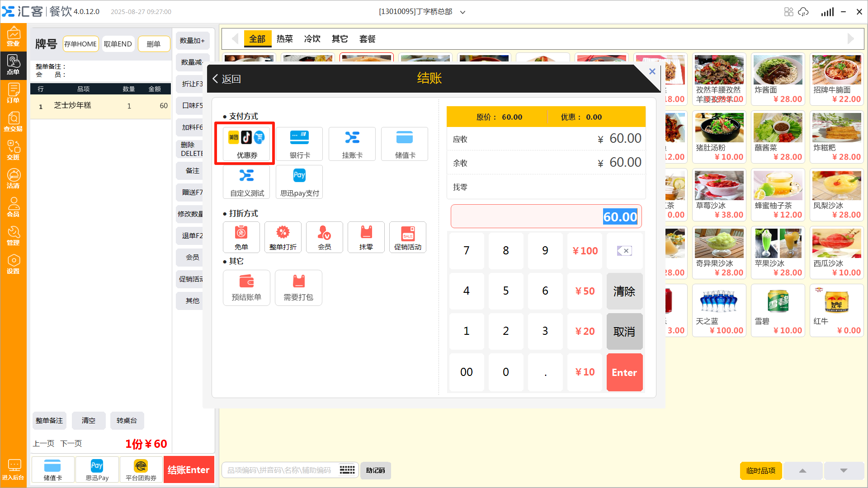Apply 免单 free-order discount
The width and height of the screenshot is (868, 488).
pyautogui.click(x=241, y=237)
